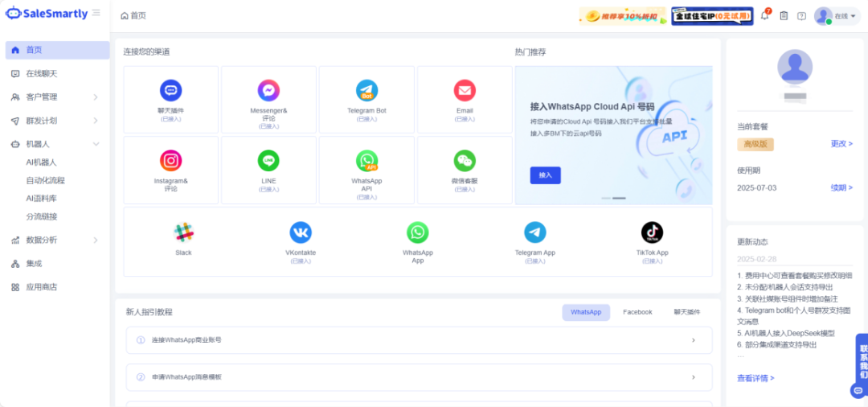Screen dimensions: 868x407
Task: Open the notification bell icon
Action: [x=764, y=16]
